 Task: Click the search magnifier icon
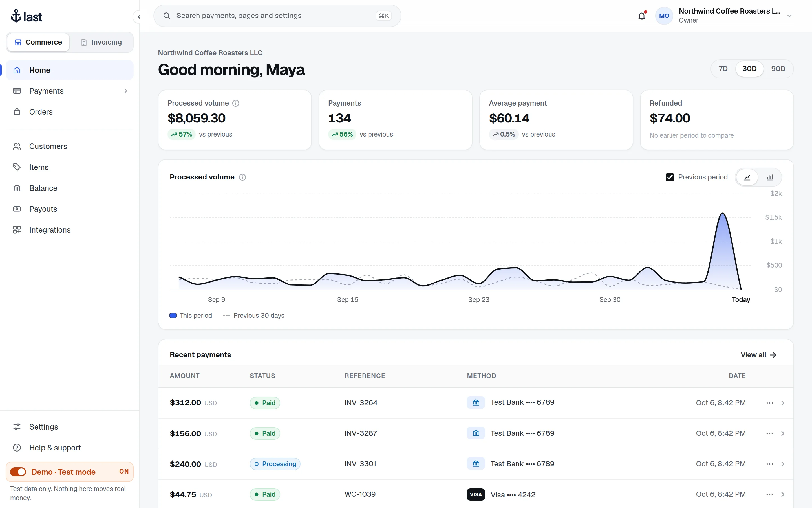click(167, 16)
